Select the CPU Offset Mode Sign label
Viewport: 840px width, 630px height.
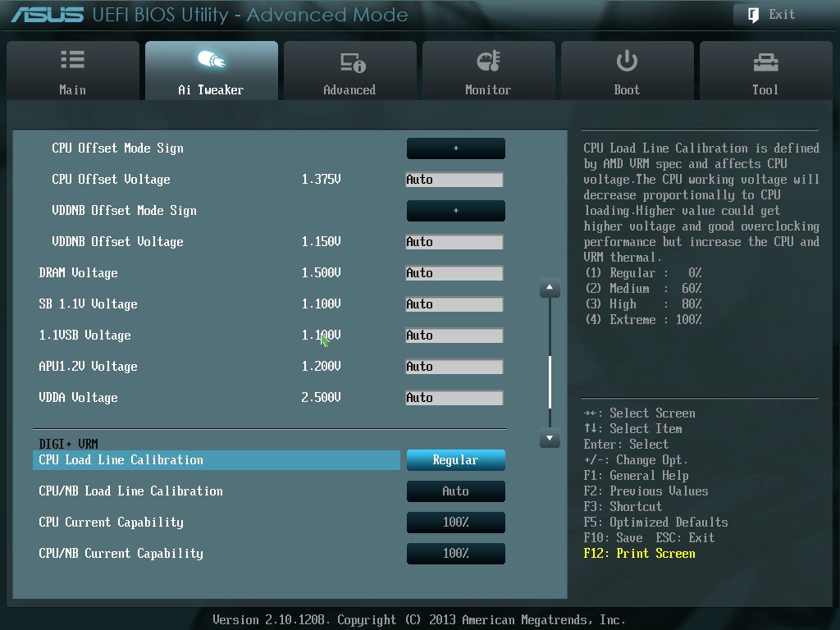[x=117, y=148]
